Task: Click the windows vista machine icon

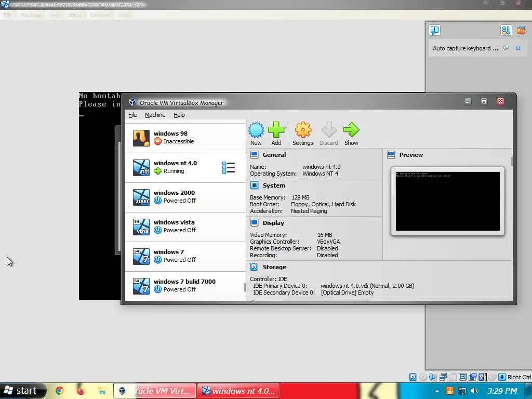Action: click(x=141, y=227)
